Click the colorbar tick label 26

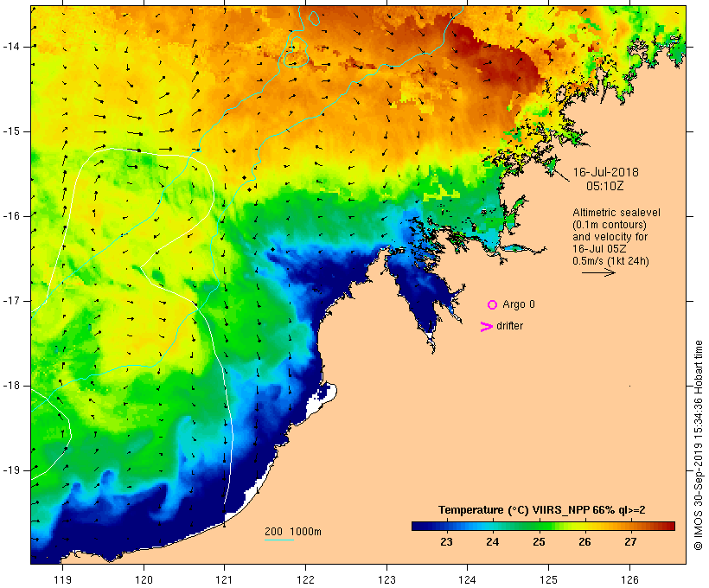(x=584, y=542)
